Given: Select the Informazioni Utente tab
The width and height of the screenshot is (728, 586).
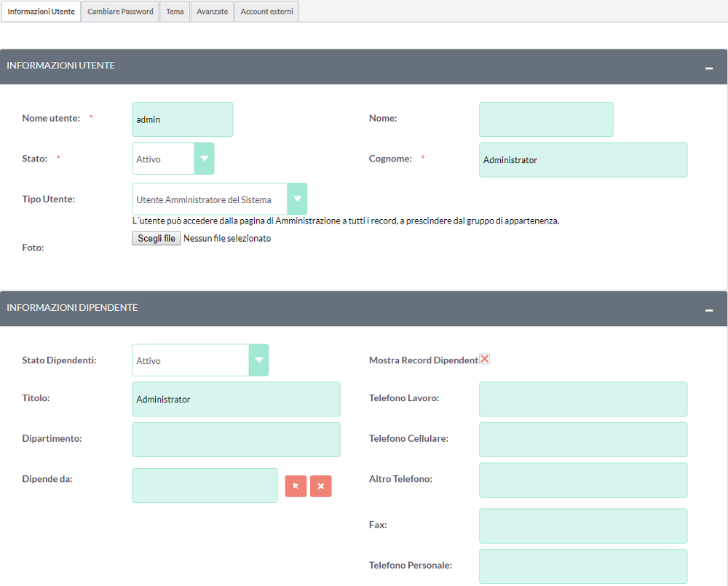Looking at the screenshot, I should [x=41, y=12].
